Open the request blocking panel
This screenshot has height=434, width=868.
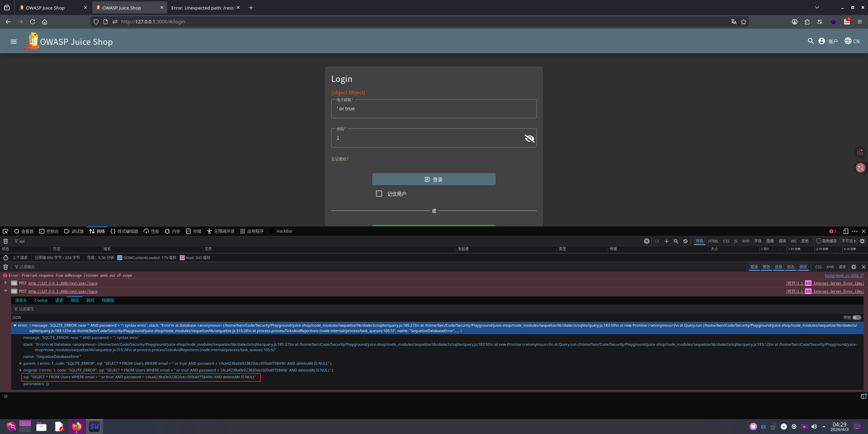[x=685, y=241]
